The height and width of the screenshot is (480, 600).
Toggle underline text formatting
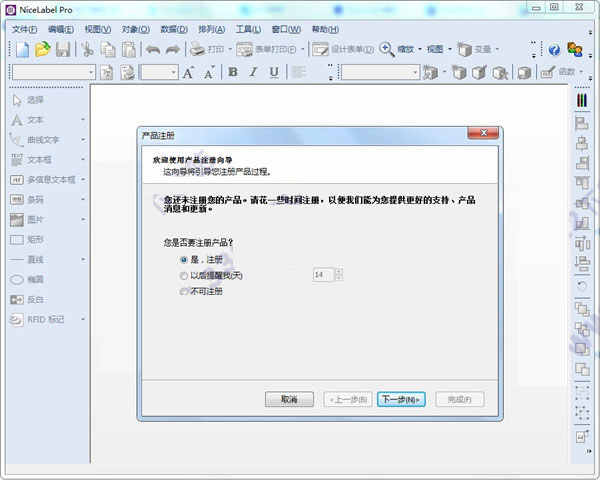click(274, 72)
